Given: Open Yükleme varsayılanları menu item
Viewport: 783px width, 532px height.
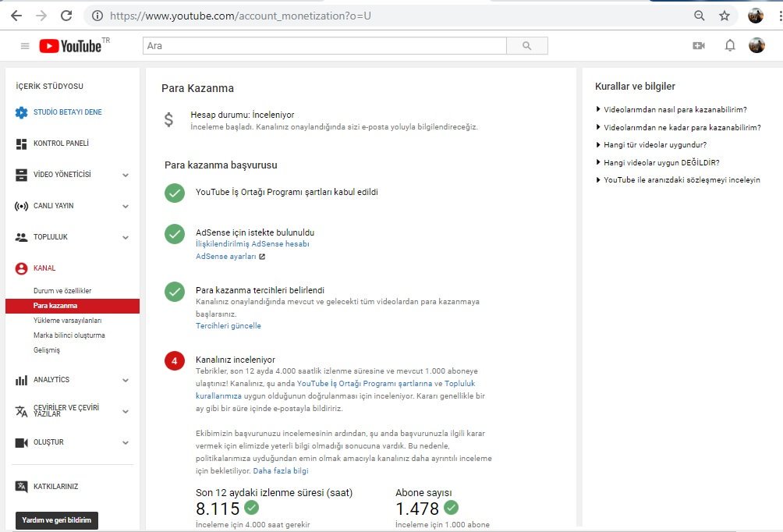Looking at the screenshot, I should pyautogui.click(x=67, y=321).
